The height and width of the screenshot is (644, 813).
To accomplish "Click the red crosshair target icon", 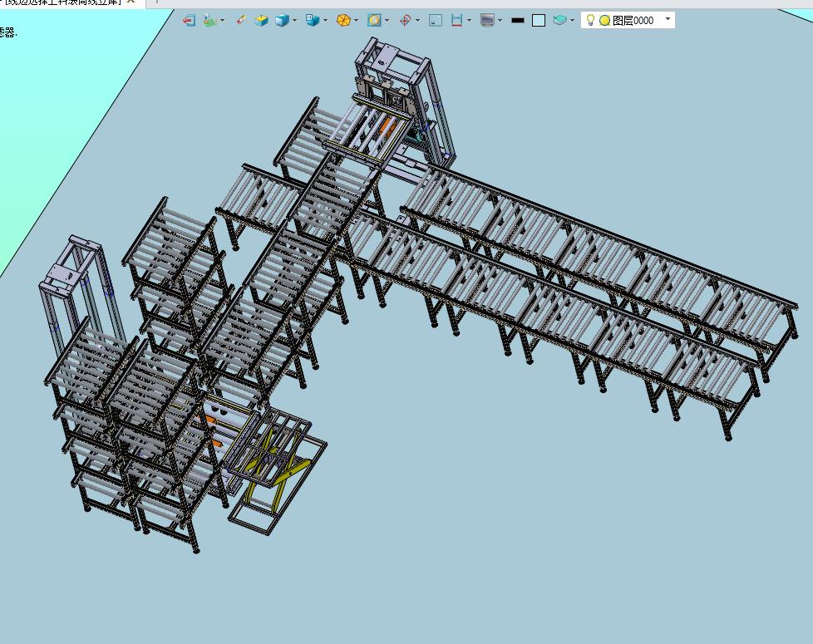I will 405,20.
